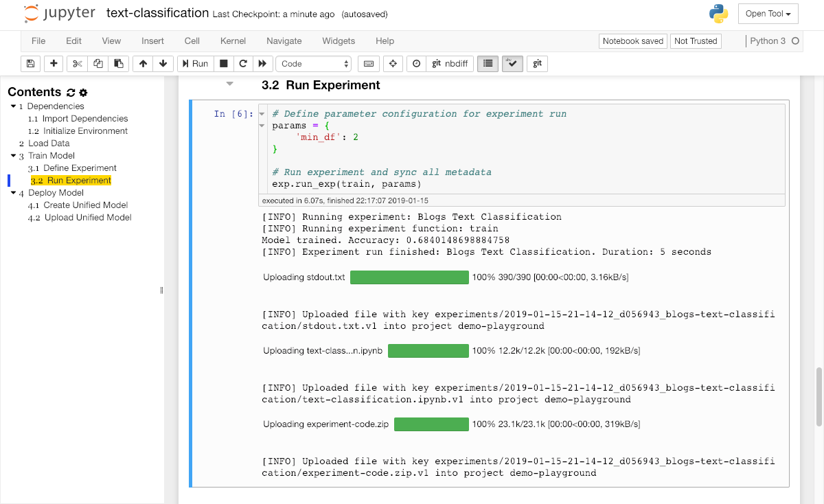This screenshot has height=504, width=824.
Task: Insert a new cell with the plus icon
Action: (54, 64)
